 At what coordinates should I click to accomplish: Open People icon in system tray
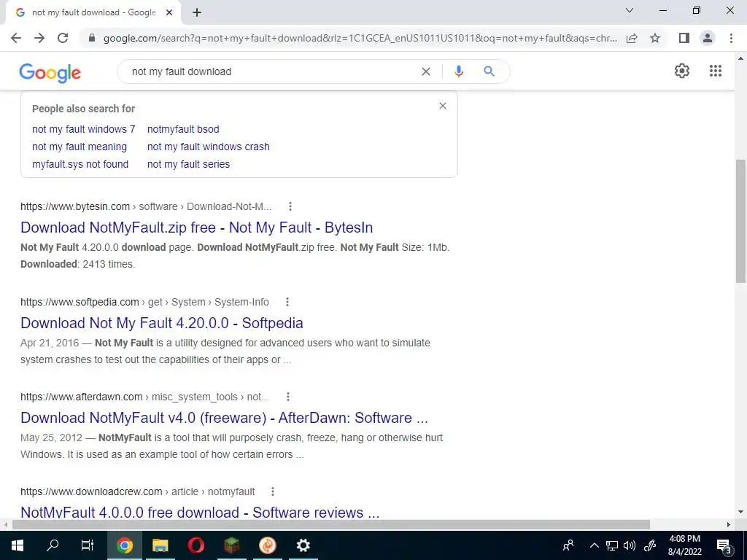[568, 545]
